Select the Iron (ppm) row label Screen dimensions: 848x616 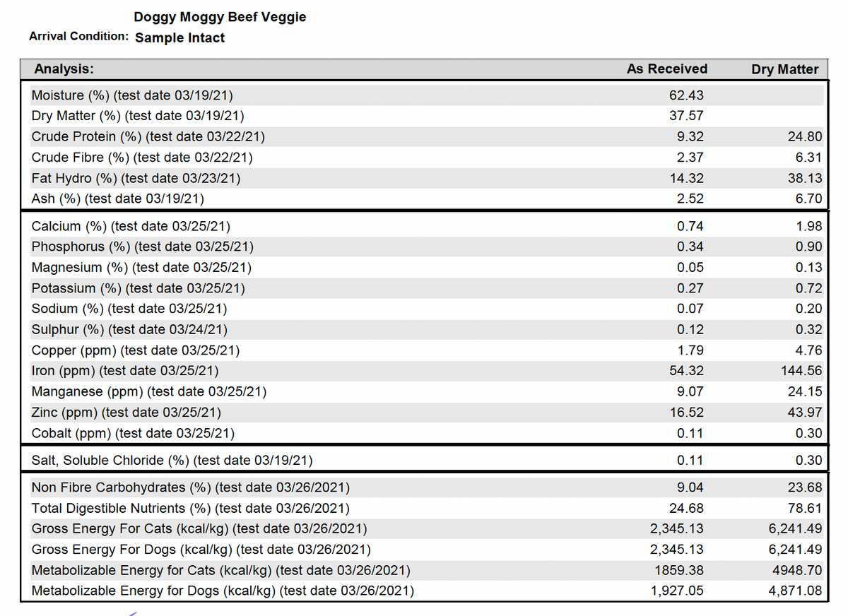point(125,370)
